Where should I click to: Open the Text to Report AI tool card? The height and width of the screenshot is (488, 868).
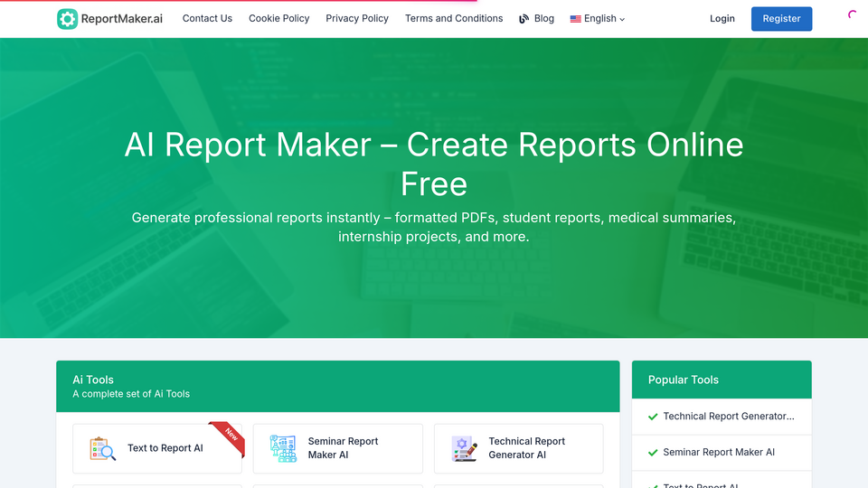[157, 449]
